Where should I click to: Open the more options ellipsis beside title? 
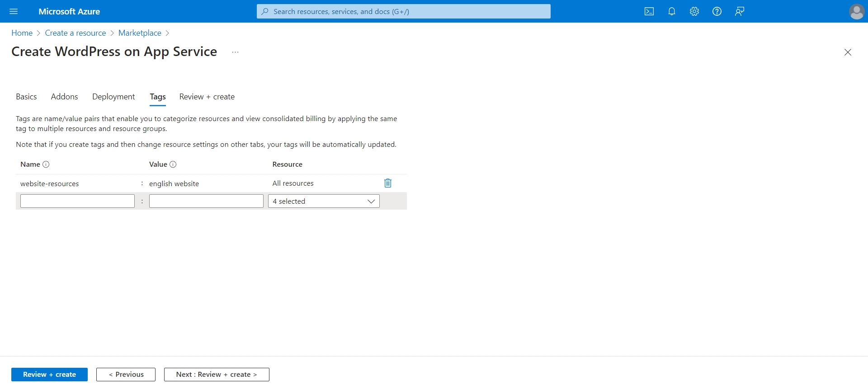point(235,52)
